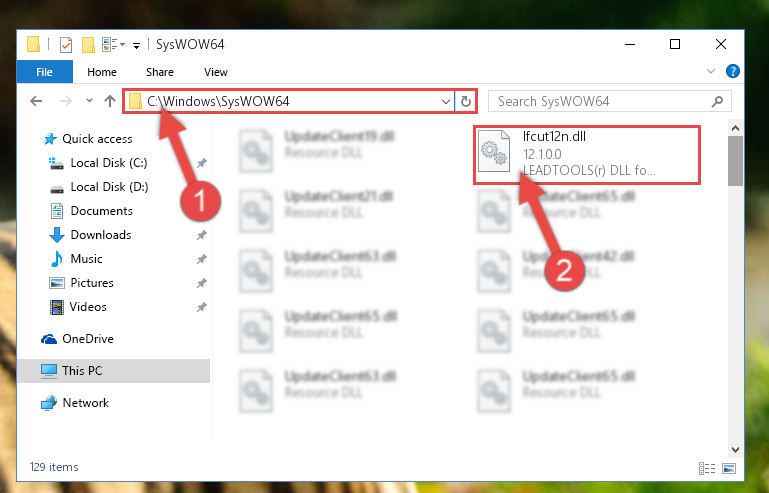Click the Search SysWOW64 field

(x=610, y=102)
